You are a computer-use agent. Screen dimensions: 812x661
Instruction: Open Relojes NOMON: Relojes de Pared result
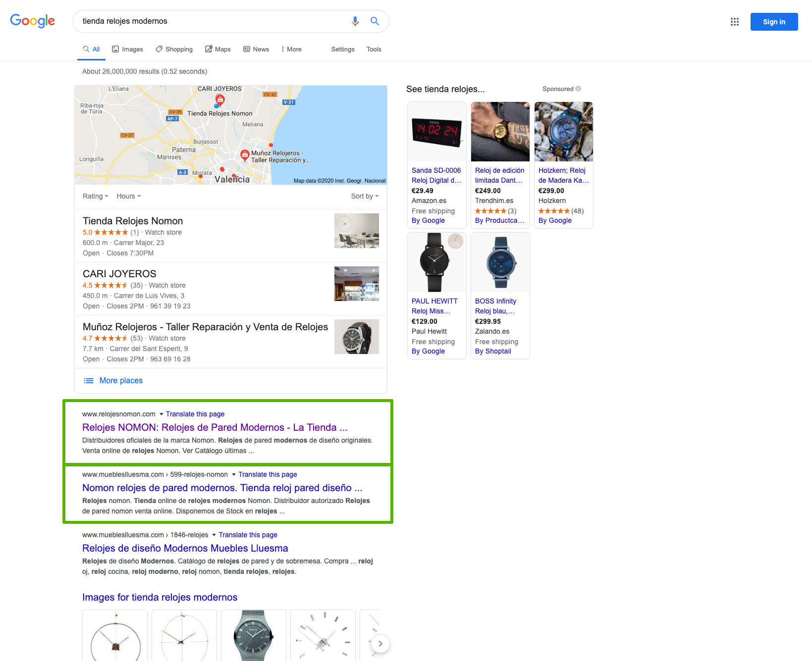click(215, 428)
